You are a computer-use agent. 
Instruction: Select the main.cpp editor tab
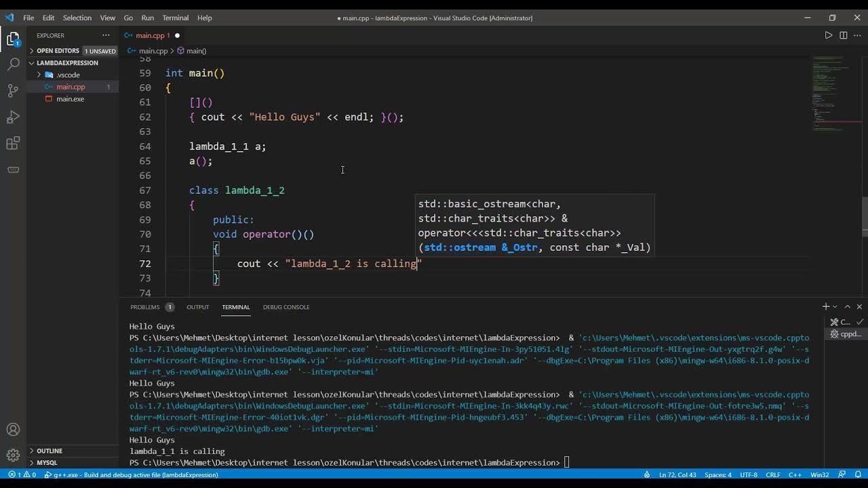152,35
